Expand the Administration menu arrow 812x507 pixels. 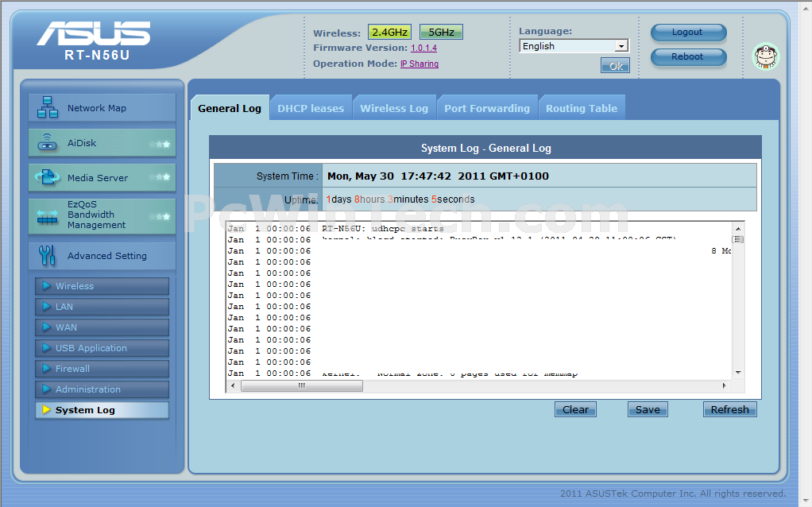coord(46,389)
